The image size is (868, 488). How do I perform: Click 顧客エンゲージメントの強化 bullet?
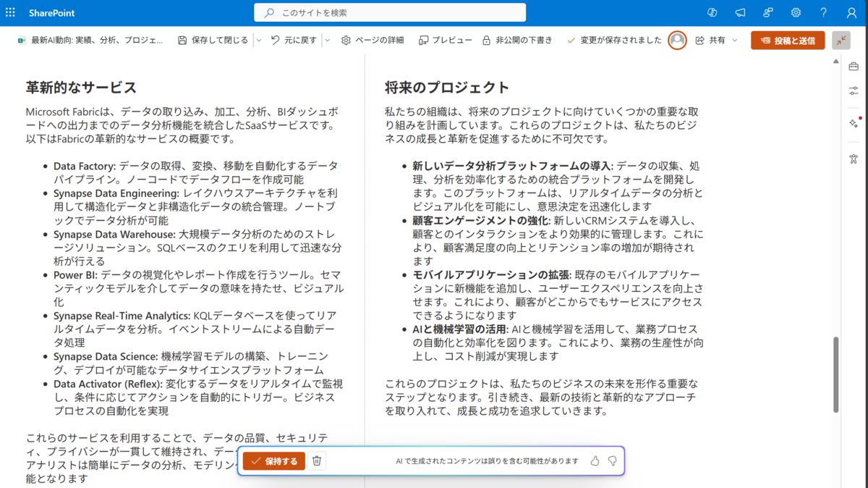click(x=481, y=220)
